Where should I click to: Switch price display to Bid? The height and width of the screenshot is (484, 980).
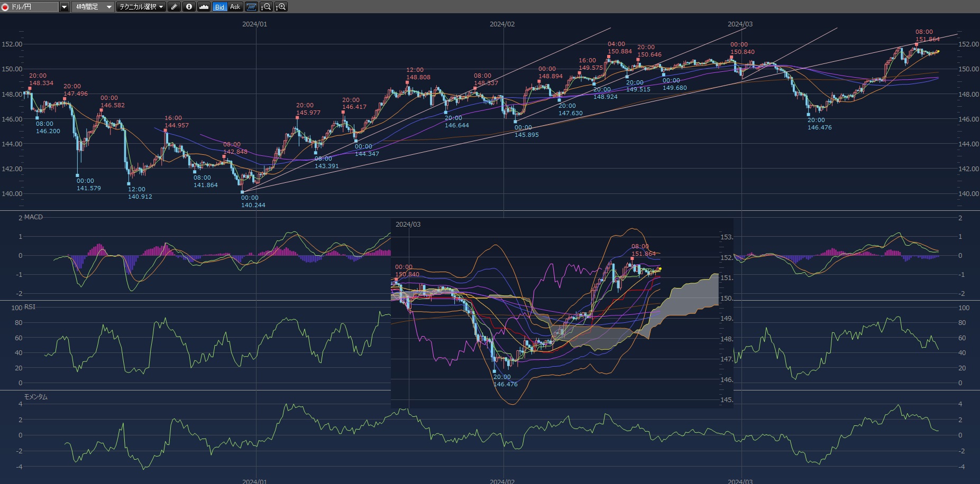pos(219,7)
